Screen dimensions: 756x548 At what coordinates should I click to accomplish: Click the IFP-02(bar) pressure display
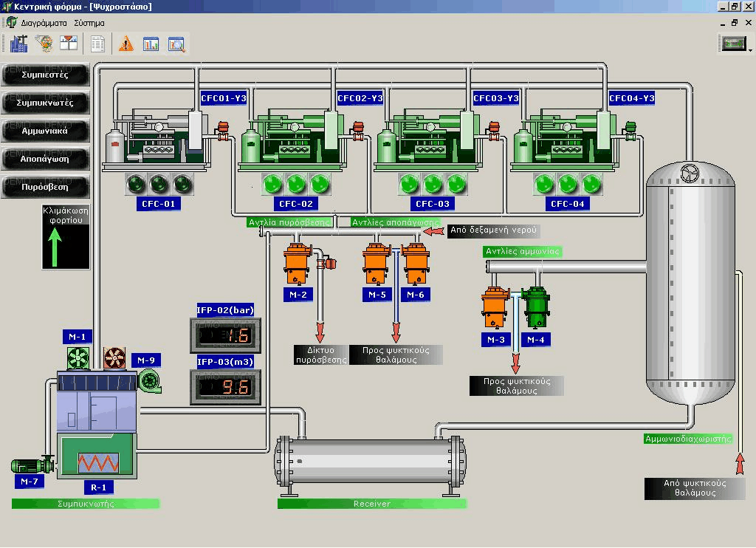pyautogui.click(x=226, y=336)
